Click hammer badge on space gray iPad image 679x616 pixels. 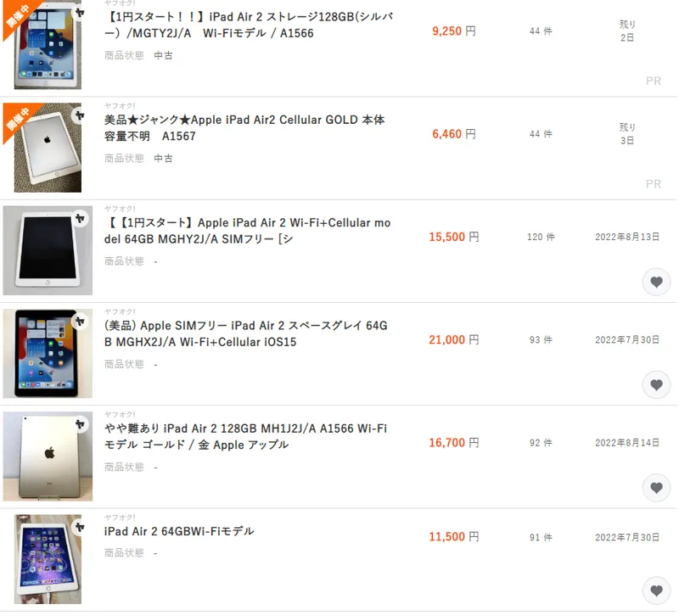(x=79, y=322)
